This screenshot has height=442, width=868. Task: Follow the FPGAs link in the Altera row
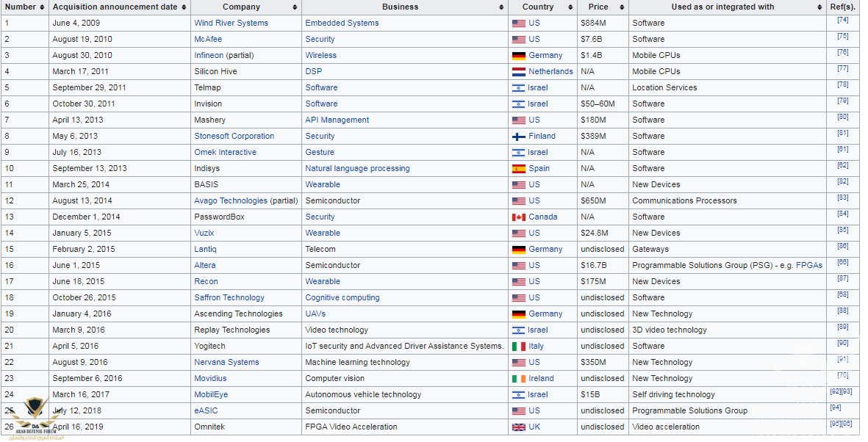[x=809, y=265]
